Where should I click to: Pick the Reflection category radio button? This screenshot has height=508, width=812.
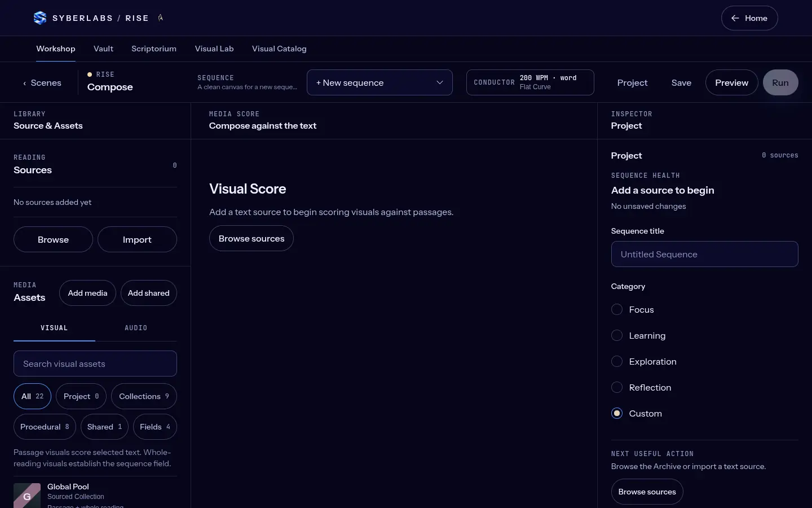(x=617, y=388)
